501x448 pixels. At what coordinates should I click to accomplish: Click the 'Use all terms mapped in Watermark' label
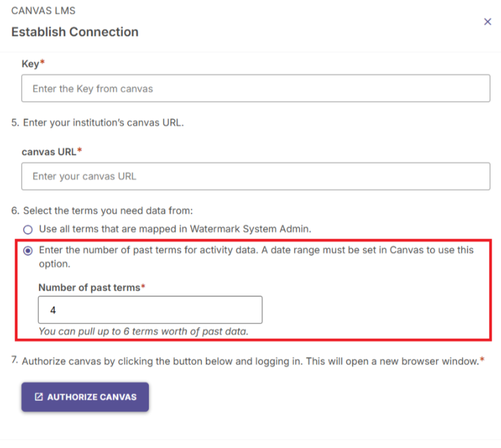(x=175, y=229)
